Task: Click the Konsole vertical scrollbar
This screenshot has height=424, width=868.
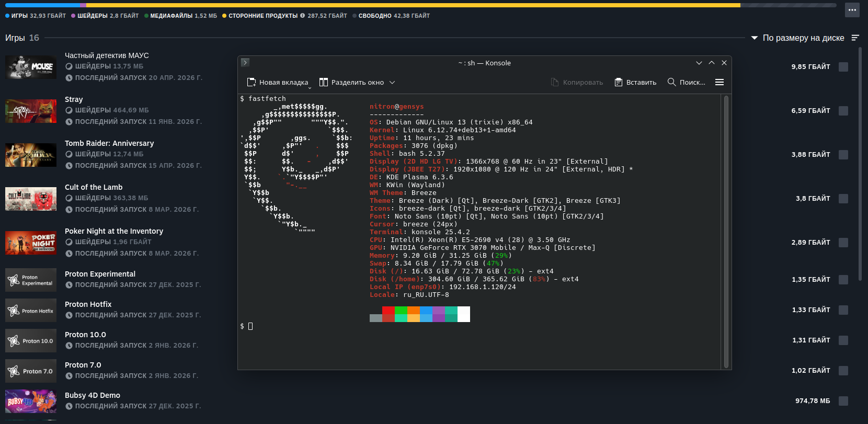Action: 726,232
